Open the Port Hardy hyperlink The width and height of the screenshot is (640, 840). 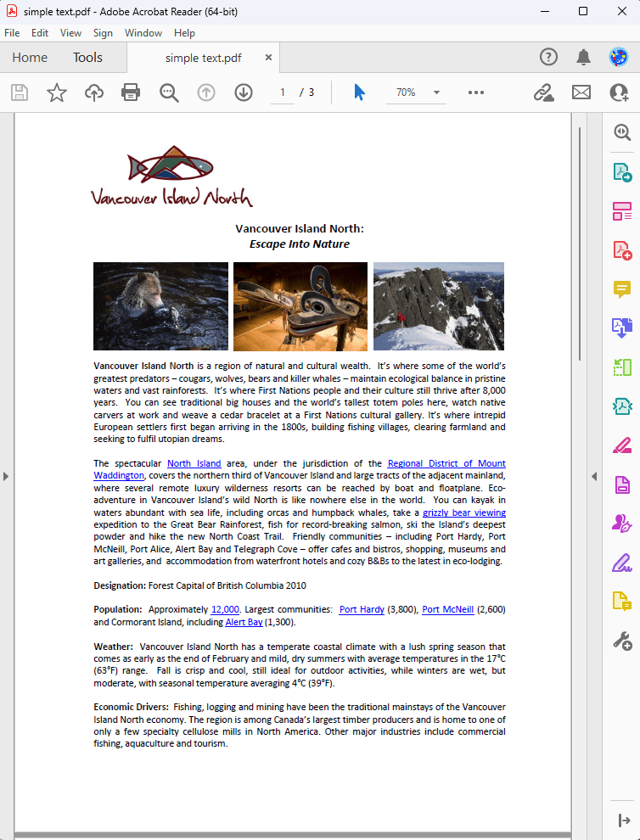[x=362, y=609]
